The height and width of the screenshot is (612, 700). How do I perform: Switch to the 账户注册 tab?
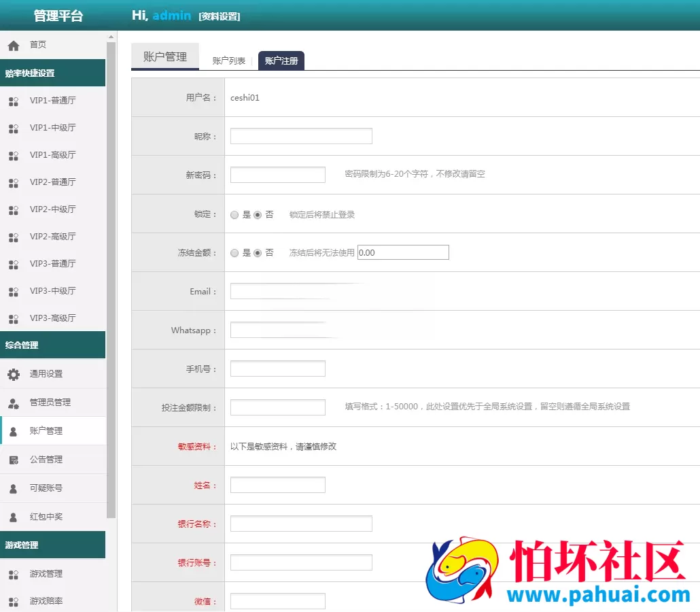[x=281, y=61]
